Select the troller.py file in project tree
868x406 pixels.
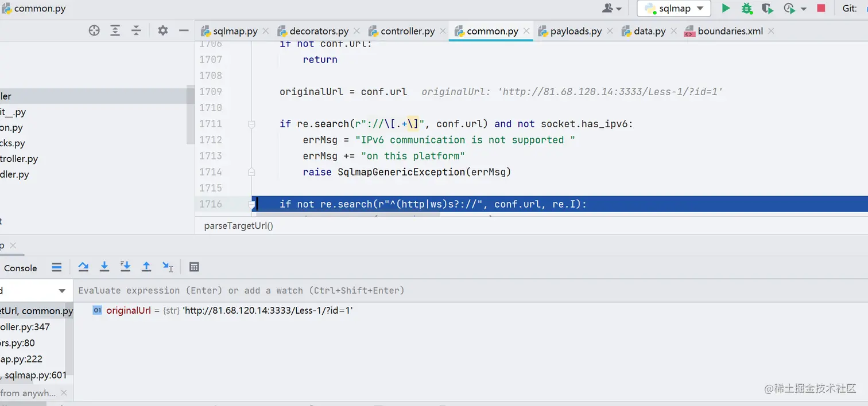19,159
